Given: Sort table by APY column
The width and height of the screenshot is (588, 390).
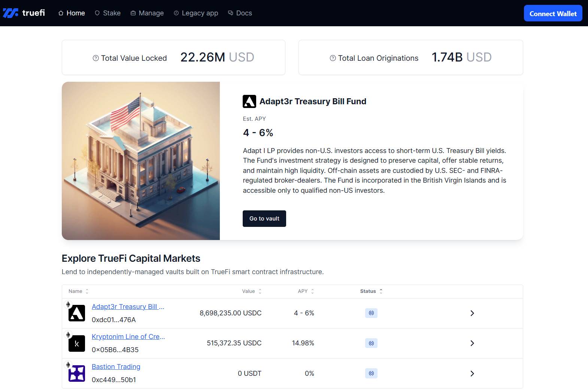Looking at the screenshot, I should tap(306, 291).
